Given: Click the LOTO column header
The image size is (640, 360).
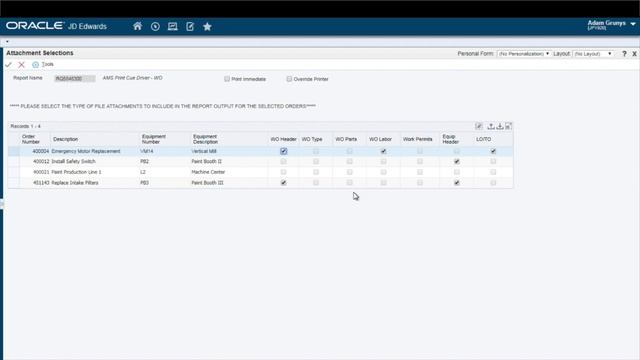Looking at the screenshot, I should tap(484, 139).
